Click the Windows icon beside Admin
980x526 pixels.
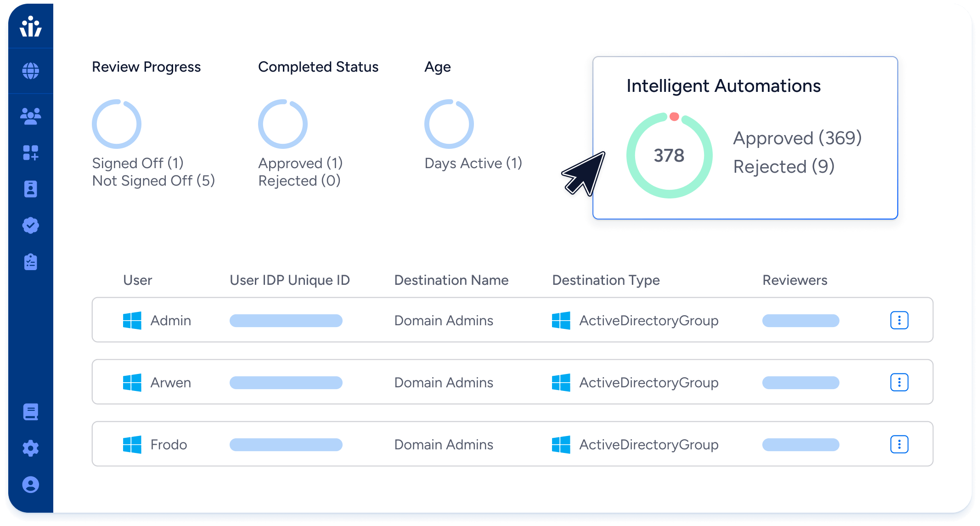132,320
